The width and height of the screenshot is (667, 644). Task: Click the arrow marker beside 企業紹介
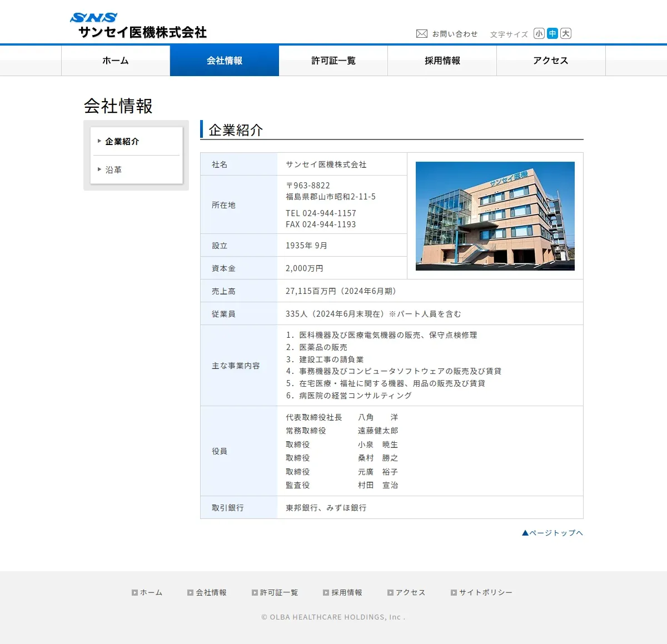[99, 141]
